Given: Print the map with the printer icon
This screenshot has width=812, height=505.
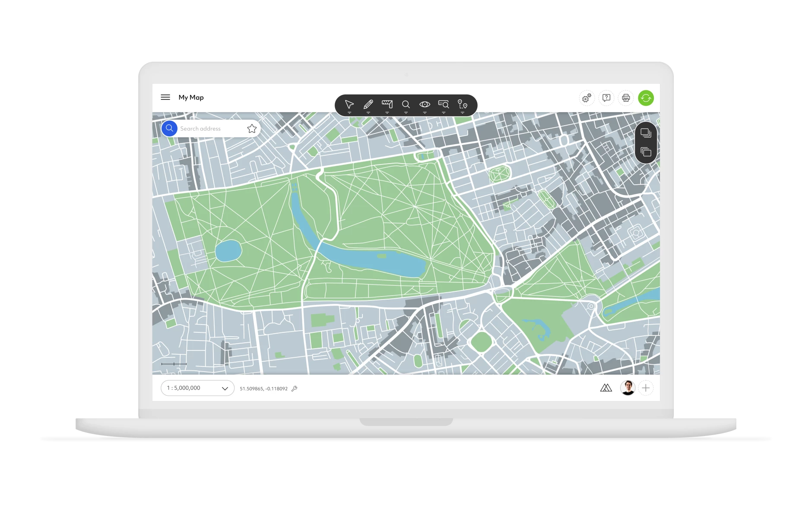Looking at the screenshot, I should (626, 98).
